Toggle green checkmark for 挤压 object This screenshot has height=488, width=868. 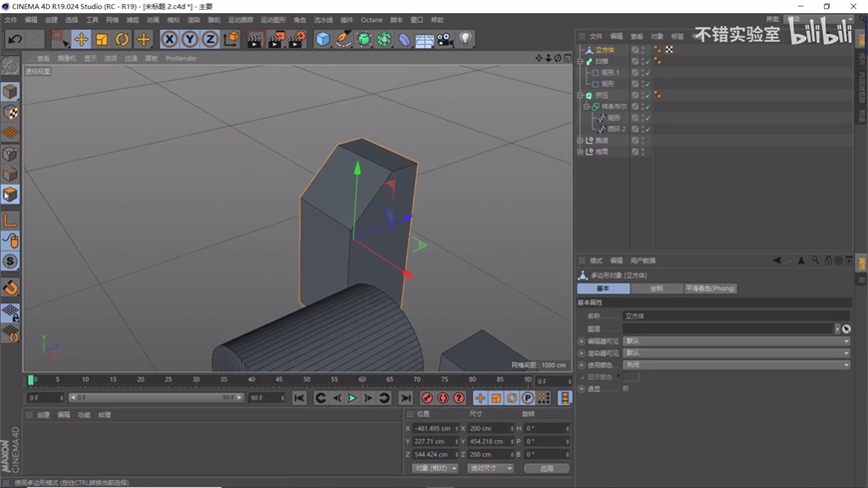tap(647, 96)
